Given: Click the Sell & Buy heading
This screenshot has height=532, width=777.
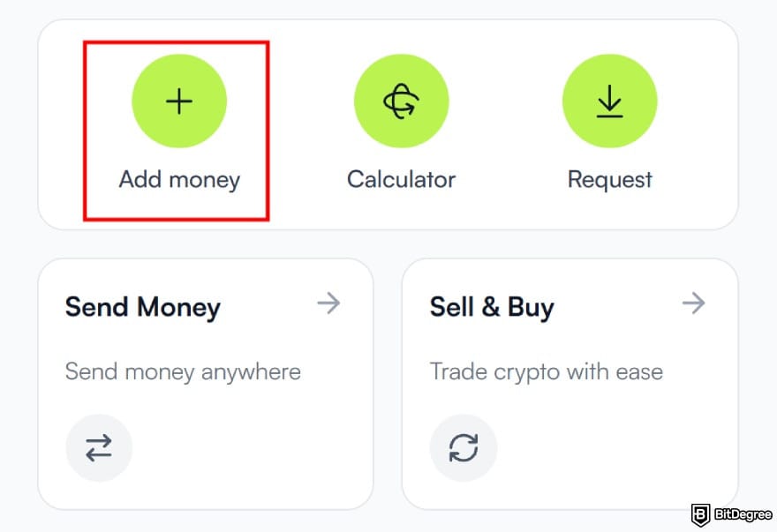Looking at the screenshot, I should click(492, 307).
